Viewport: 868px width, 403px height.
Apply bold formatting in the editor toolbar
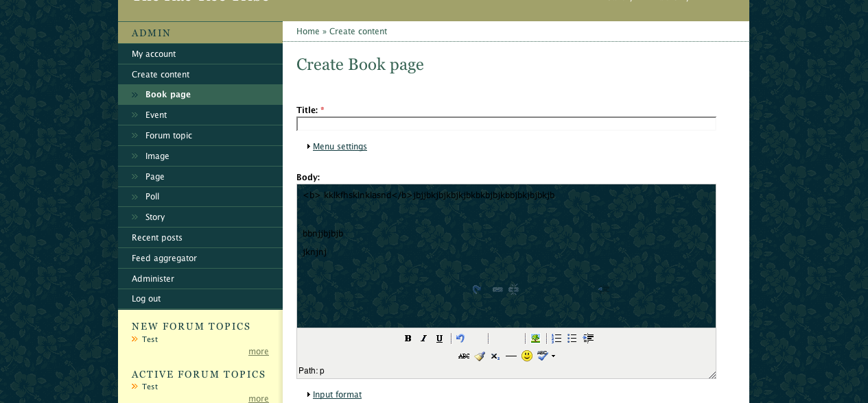(x=408, y=339)
